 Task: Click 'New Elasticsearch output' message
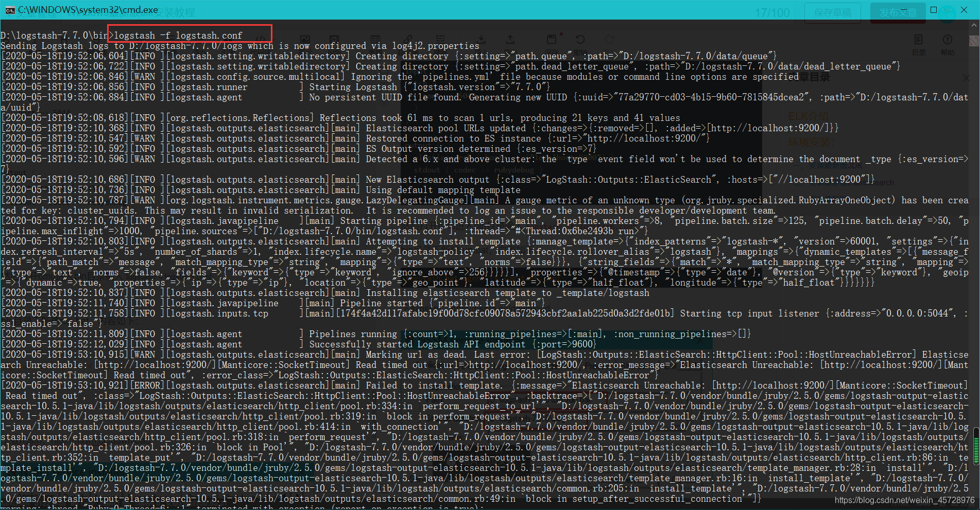(428, 180)
